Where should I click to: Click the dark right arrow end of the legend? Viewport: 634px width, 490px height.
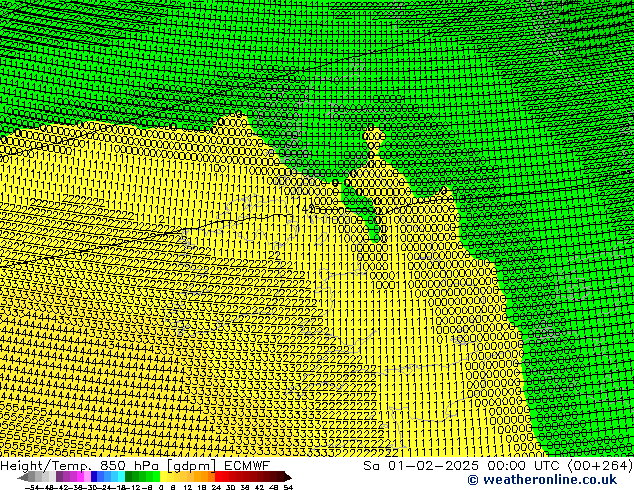[288, 477]
